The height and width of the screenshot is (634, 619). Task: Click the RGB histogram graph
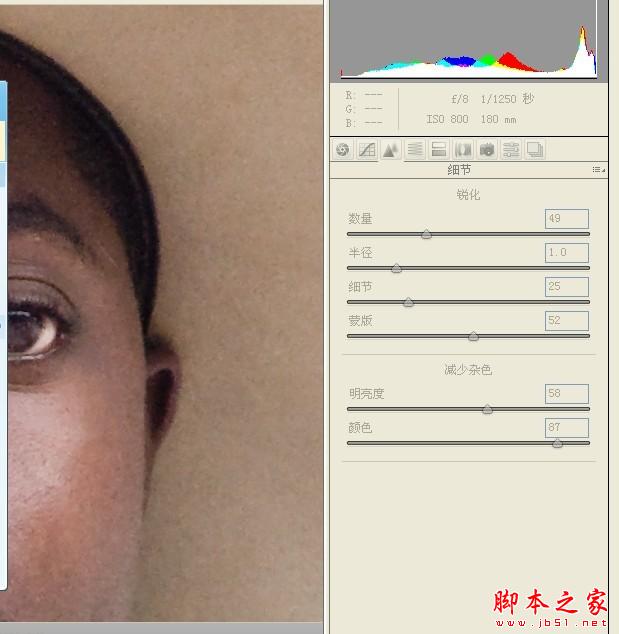[x=469, y=40]
